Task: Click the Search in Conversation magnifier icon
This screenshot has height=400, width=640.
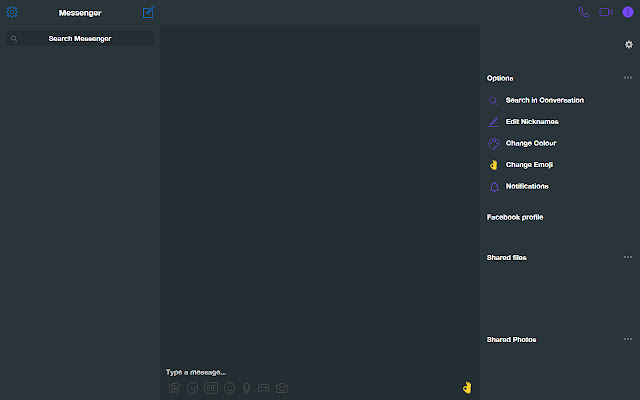Action: [x=493, y=101]
